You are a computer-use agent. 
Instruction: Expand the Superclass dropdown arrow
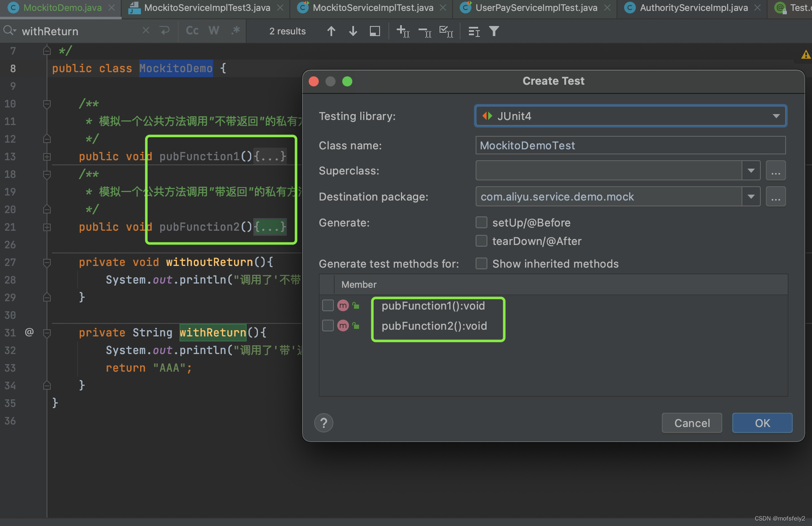(751, 171)
